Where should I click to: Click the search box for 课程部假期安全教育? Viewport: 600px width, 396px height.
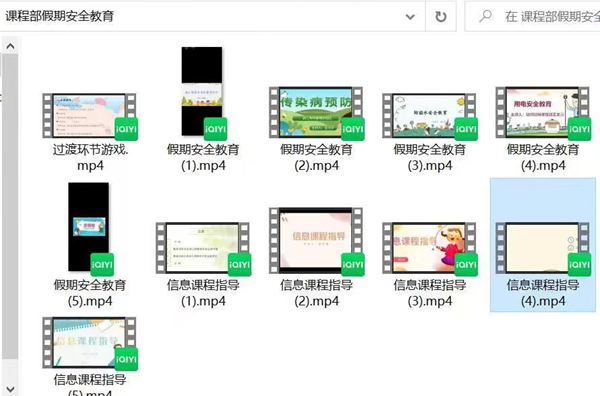coord(532,16)
